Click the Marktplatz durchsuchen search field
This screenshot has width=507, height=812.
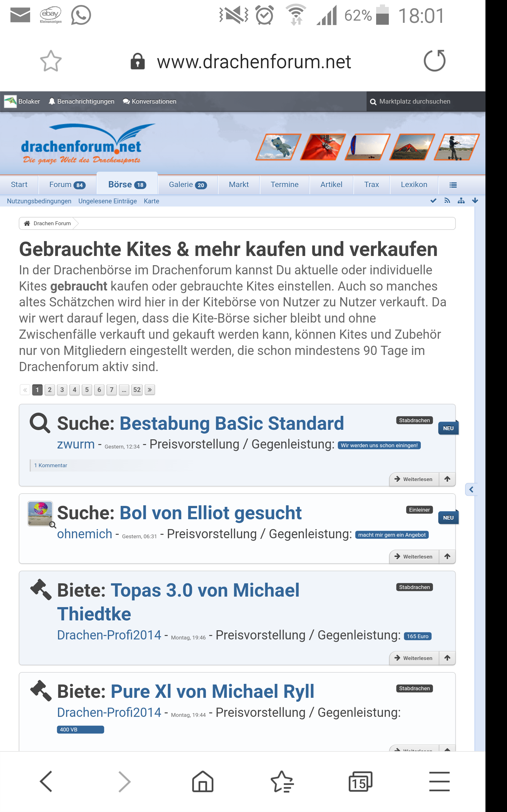coord(426,101)
